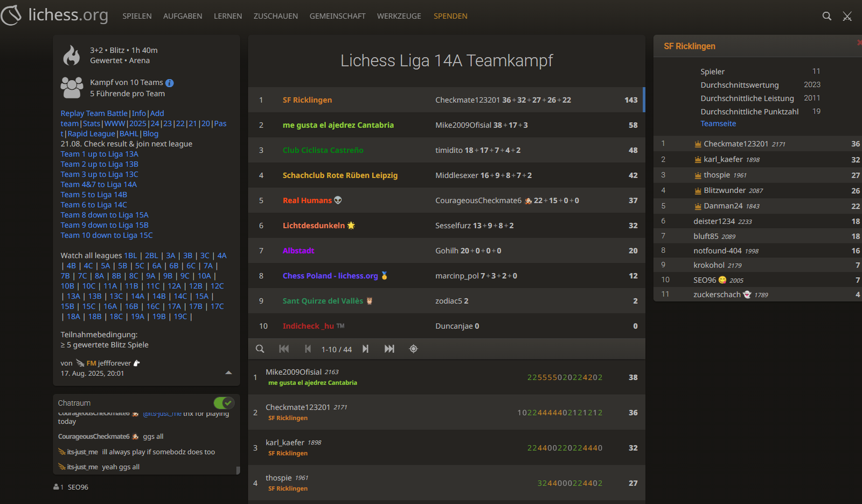Go to next standings page
This screenshot has height=504, width=862.
(x=366, y=349)
